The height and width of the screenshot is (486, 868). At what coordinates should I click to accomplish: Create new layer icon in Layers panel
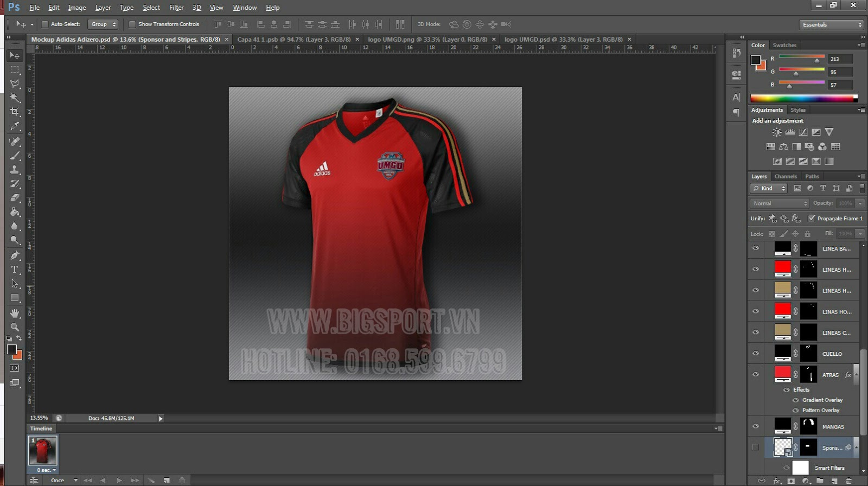[x=834, y=481]
